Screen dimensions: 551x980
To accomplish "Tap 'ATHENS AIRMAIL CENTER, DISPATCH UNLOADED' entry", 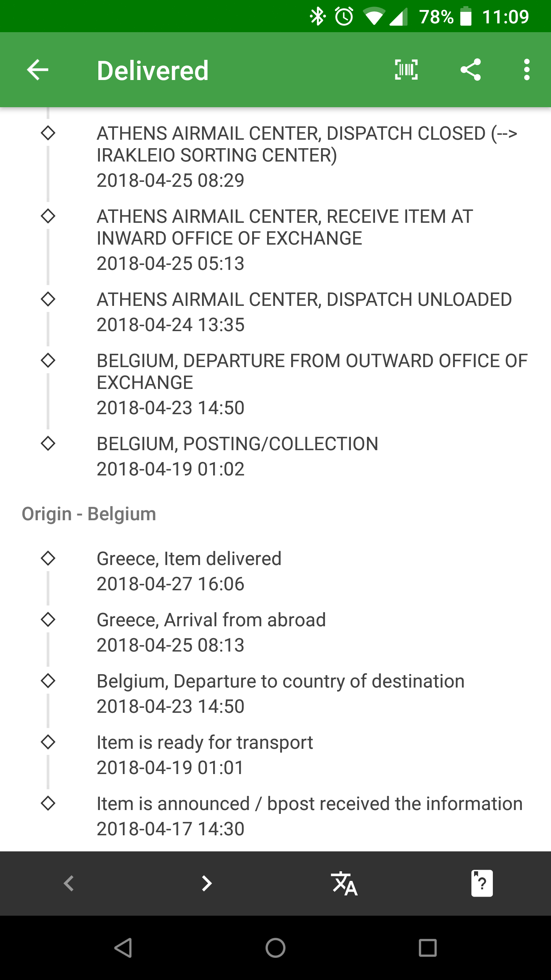I will [x=304, y=312].
